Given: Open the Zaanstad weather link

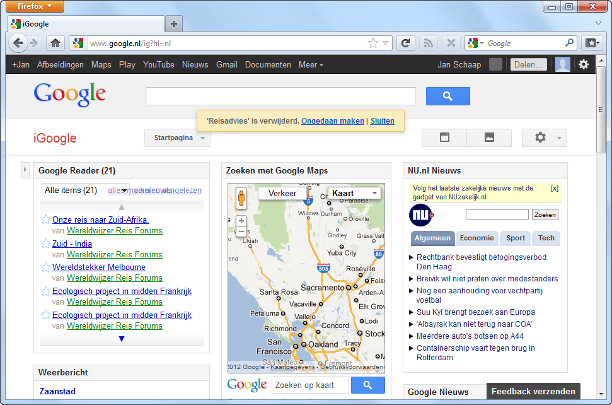Looking at the screenshot, I should coord(57,391).
